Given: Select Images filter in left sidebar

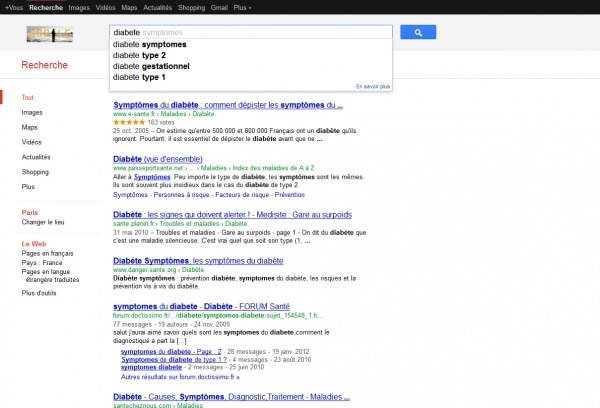Looking at the screenshot, I should tap(32, 113).
